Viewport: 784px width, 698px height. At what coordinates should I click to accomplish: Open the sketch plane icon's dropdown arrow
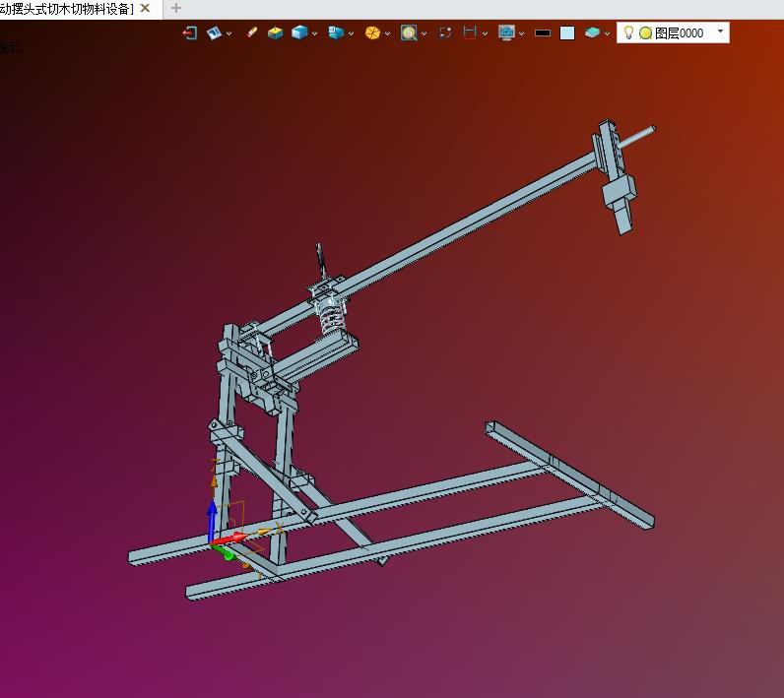pyautogui.click(x=229, y=33)
